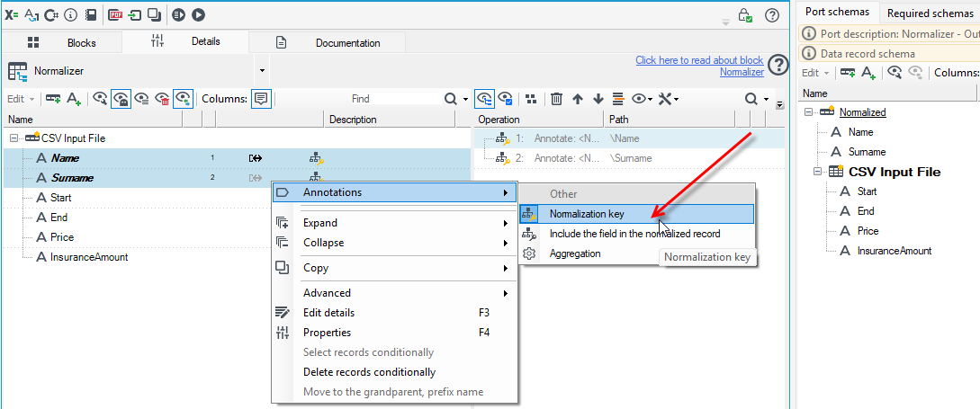Choose Delete records conditionally
This screenshot has width=980, height=409.
coord(395,372)
